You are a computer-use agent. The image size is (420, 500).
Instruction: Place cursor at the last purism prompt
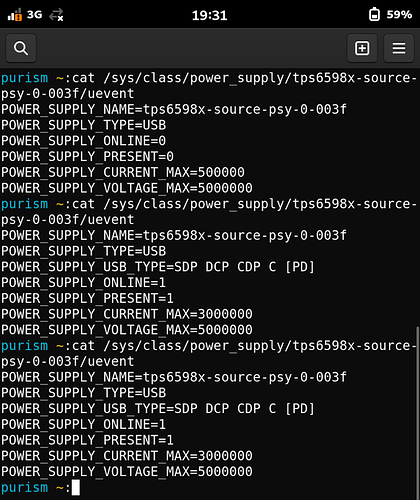(76, 488)
